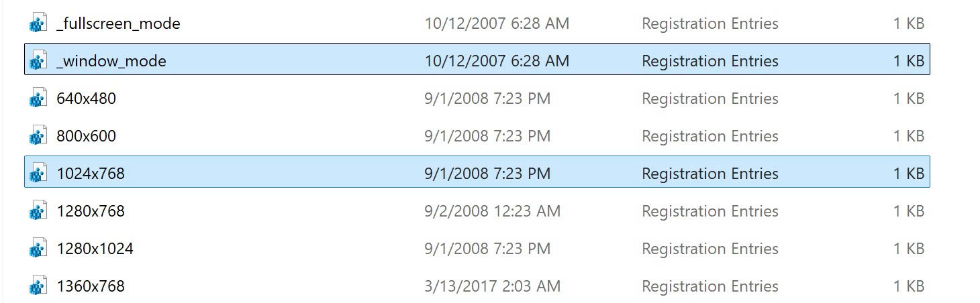Click the 1 KB size of _fullscreen_mode
The width and height of the screenshot is (980, 303).
(x=909, y=23)
